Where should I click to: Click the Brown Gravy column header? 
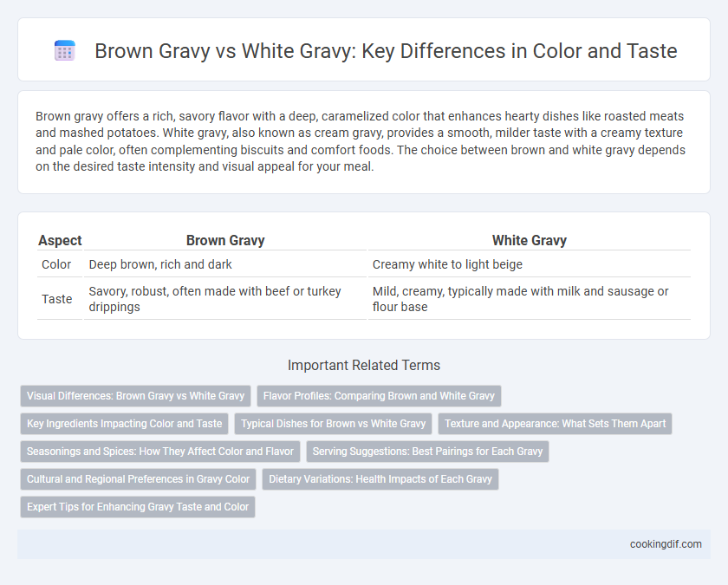tap(225, 240)
